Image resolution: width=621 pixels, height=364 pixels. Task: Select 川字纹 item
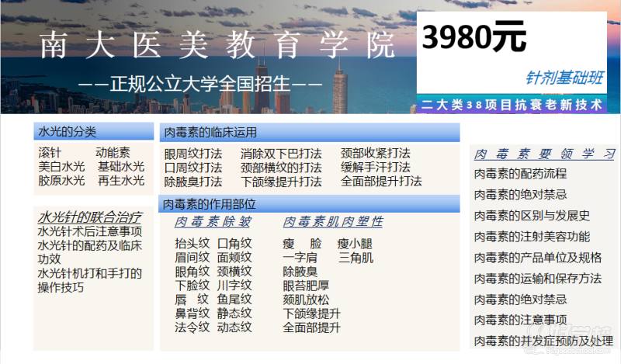click(234, 285)
